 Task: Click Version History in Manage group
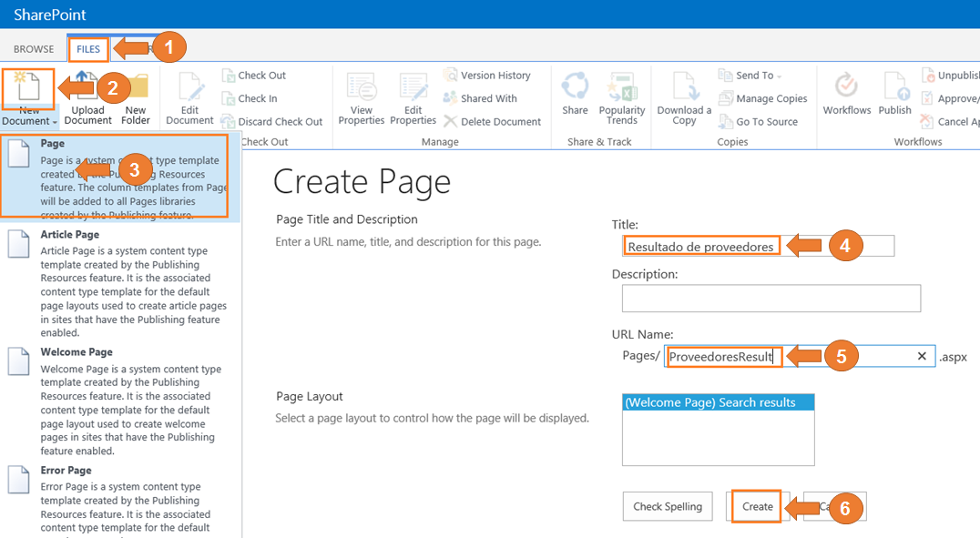[x=495, y=76]
